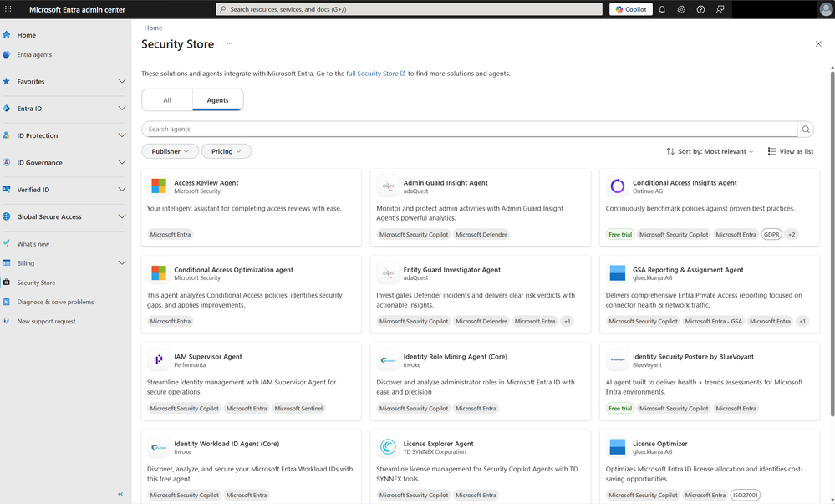
Task: Click the Favorites star icon
Action: [x=7, y=82]
